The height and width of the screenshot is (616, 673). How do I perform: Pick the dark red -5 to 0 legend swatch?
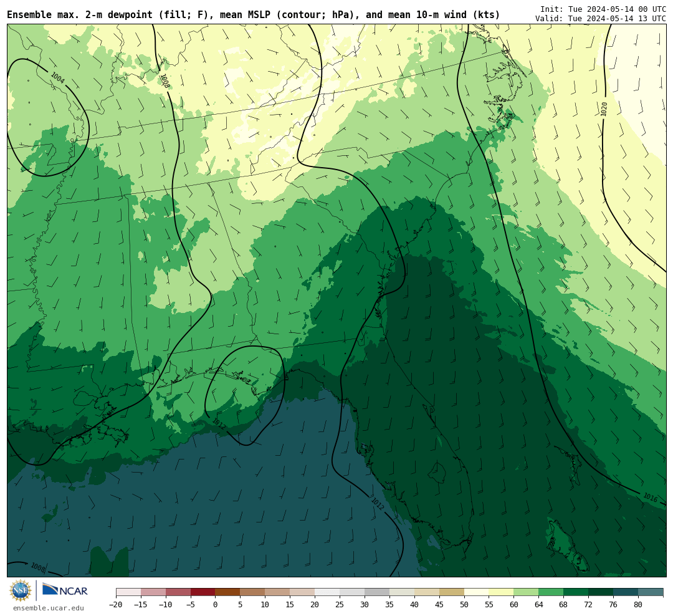tap(203, 592)
